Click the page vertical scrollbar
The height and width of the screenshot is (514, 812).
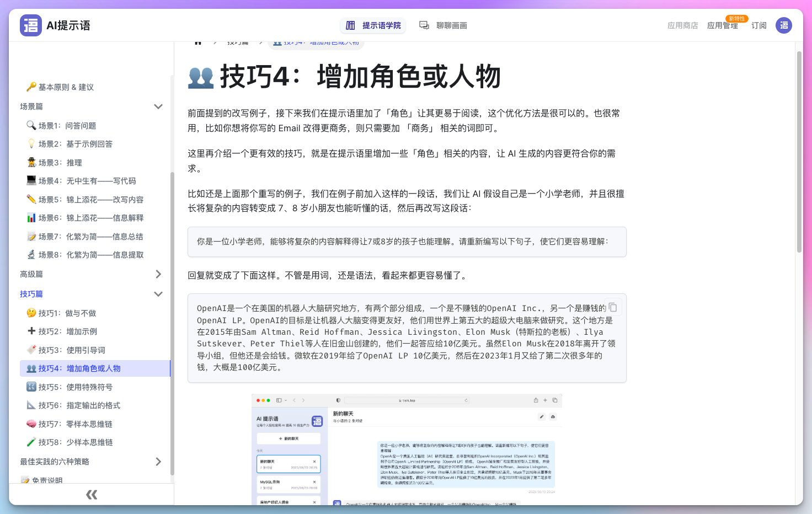799,152
